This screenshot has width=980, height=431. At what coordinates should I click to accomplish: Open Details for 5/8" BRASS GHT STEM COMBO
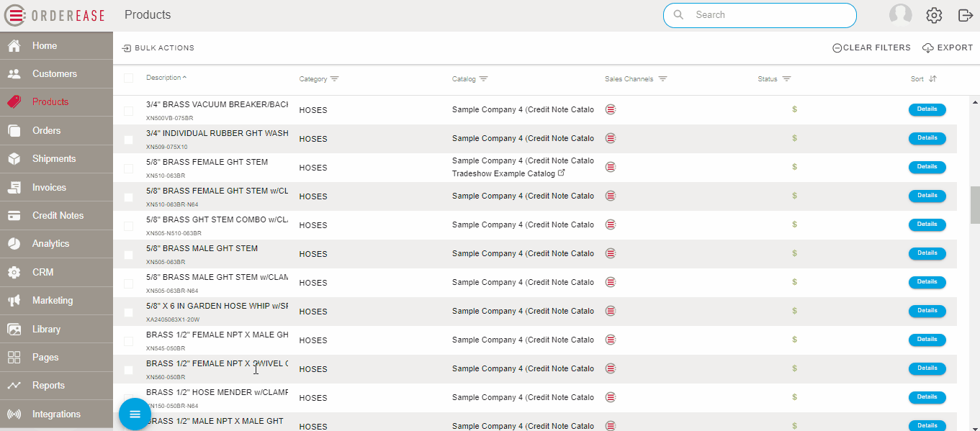[927, 224]
